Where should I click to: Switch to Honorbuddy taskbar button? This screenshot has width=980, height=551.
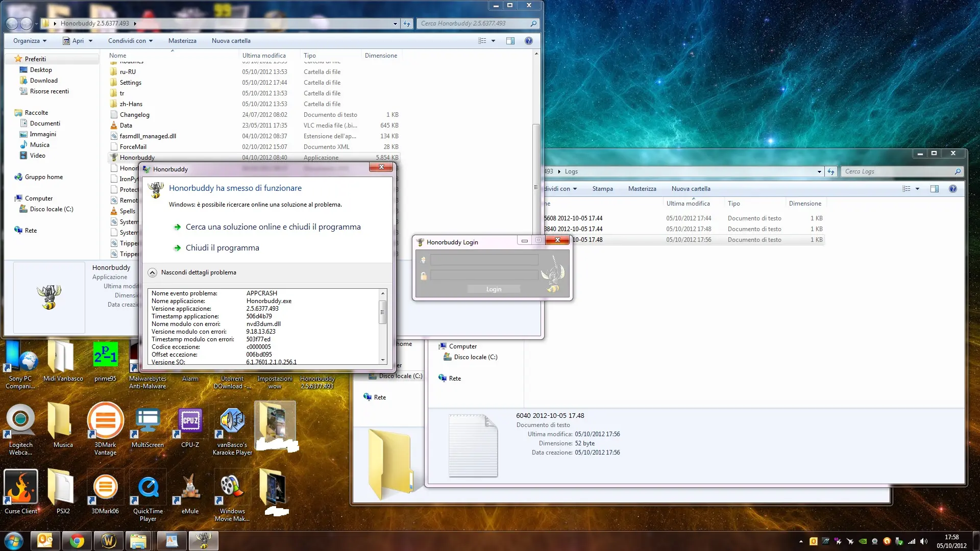tap(204, 541)
